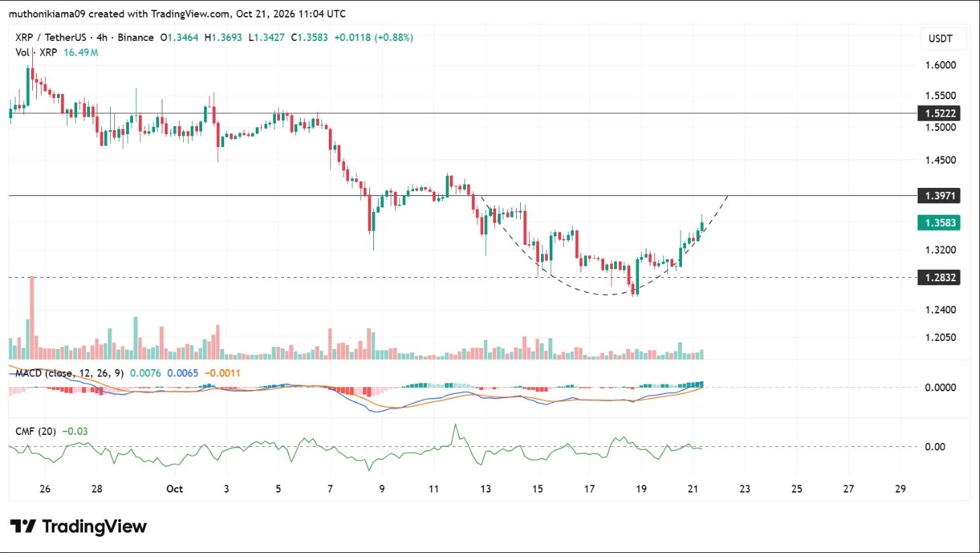Click the 21 date label on time axis
The height and width of the screenshot is (553, 980).
(x=693, y=489)
